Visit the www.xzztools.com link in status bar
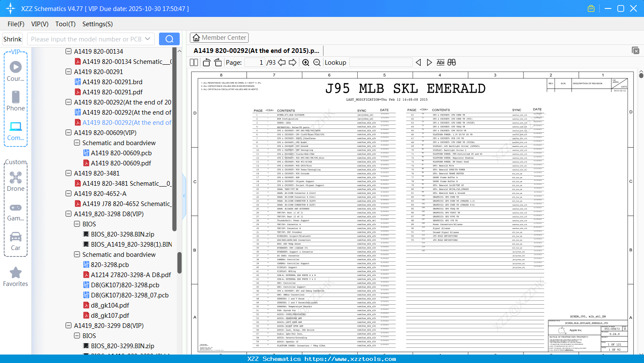Image resolution: width=644 pixels, height=363 pixels. click(x=351, y=359)
